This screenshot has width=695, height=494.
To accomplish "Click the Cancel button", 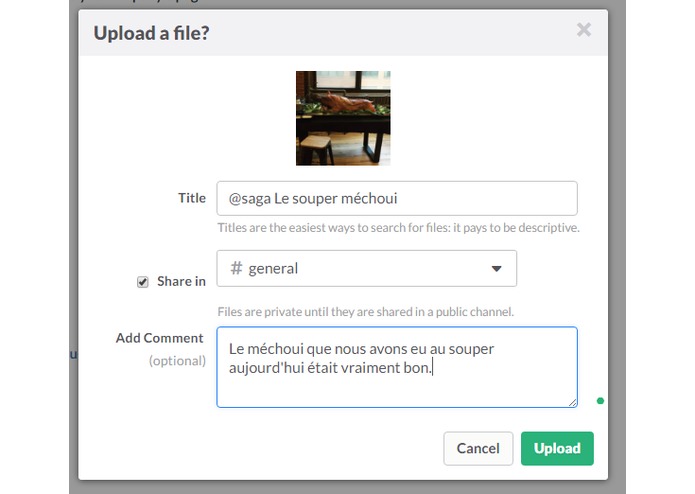I will [478, 448].
